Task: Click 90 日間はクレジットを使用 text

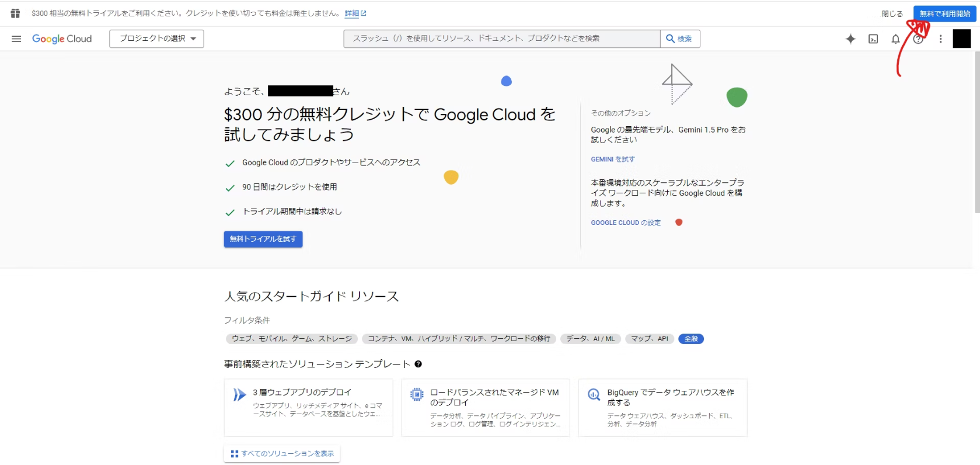Action: (290, 187)
